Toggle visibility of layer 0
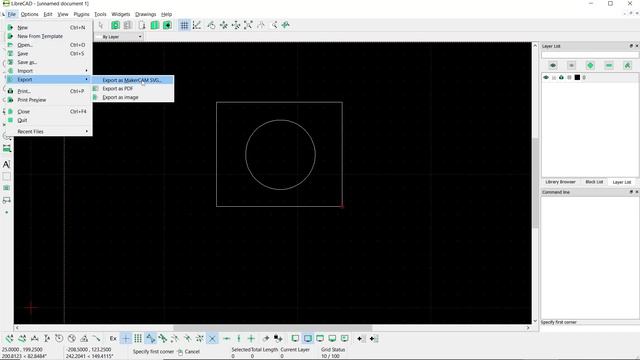This screenshot has height=360, width=640. tap(546, 78)
